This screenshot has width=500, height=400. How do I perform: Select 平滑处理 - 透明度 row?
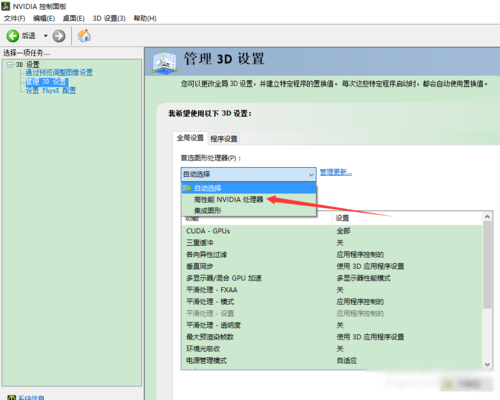click(332, 325)
